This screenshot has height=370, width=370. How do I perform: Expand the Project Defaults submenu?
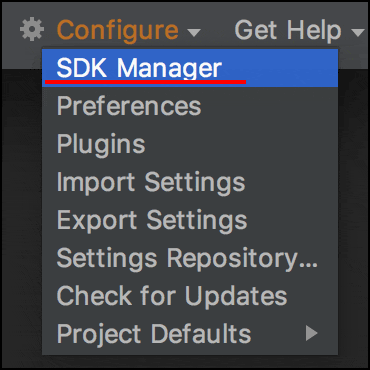190,333
